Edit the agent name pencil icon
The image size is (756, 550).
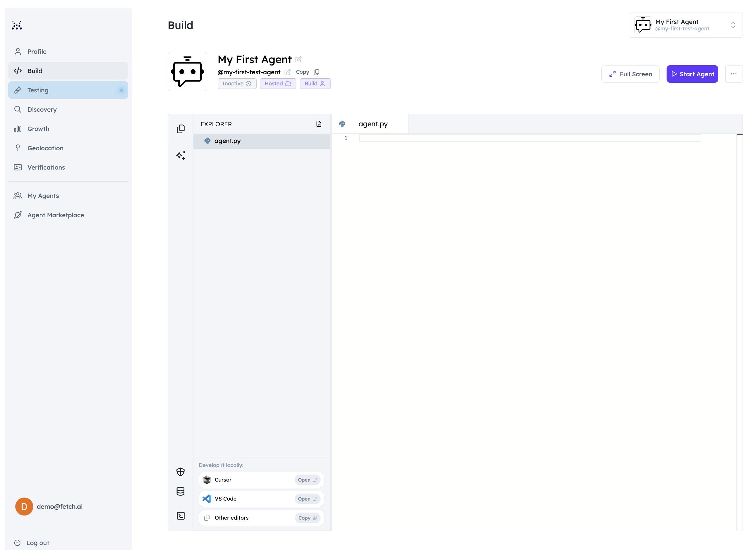298,59
